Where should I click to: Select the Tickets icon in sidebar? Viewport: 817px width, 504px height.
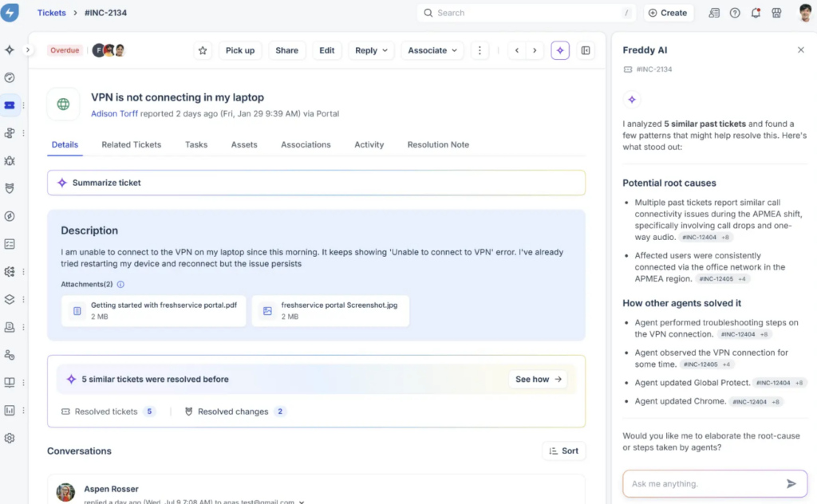click(10, 105)
